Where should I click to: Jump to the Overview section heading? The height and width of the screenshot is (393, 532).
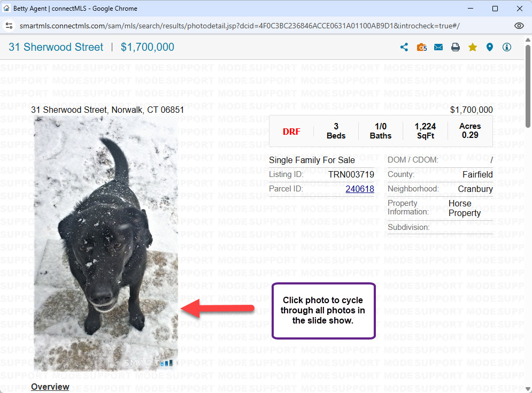(50, 387)
